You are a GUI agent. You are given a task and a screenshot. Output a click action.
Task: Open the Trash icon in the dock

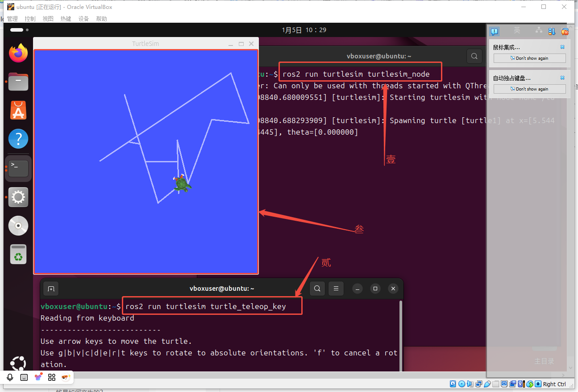(18, 255)
